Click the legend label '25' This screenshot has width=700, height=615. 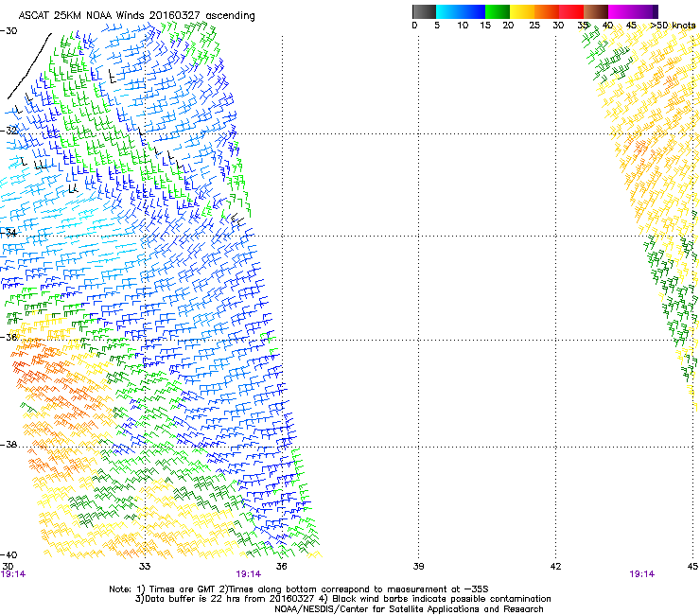click(x=534, y=26)
